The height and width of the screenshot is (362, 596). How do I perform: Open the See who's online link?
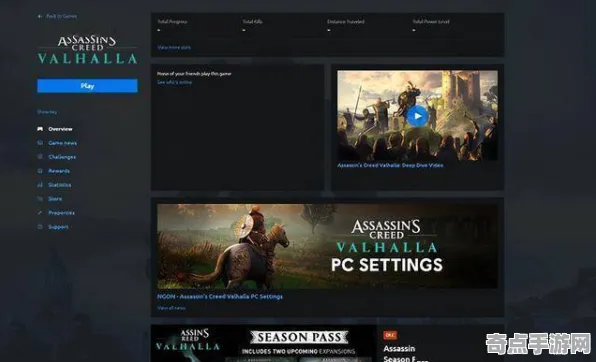point(174,82)
